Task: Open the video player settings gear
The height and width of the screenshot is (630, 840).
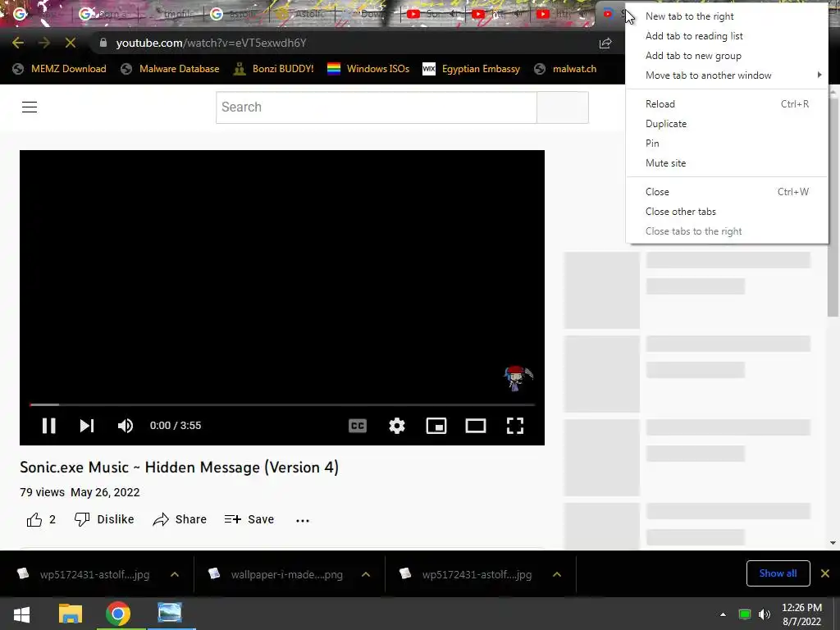Action: [397, 426]
